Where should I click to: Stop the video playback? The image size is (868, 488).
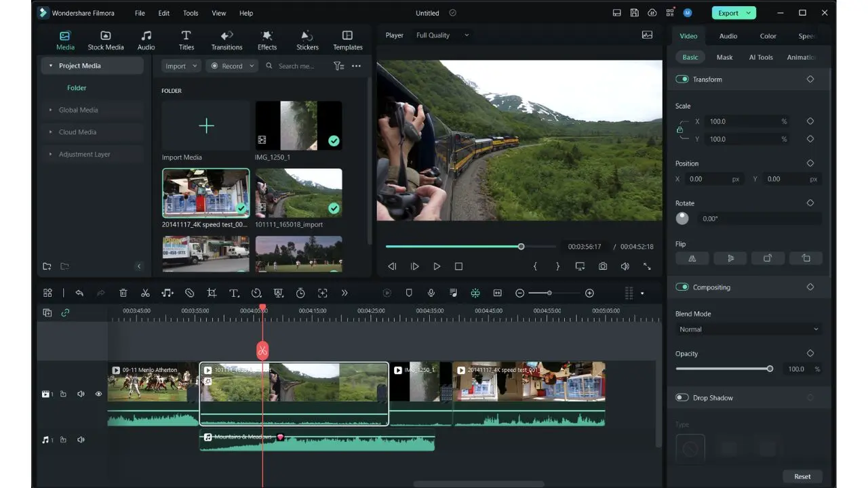pos(458,266)
